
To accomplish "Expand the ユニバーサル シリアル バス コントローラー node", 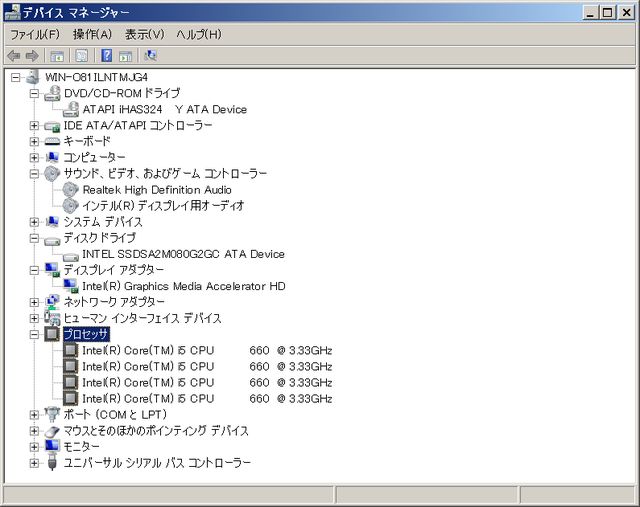I will coord(34,462).
